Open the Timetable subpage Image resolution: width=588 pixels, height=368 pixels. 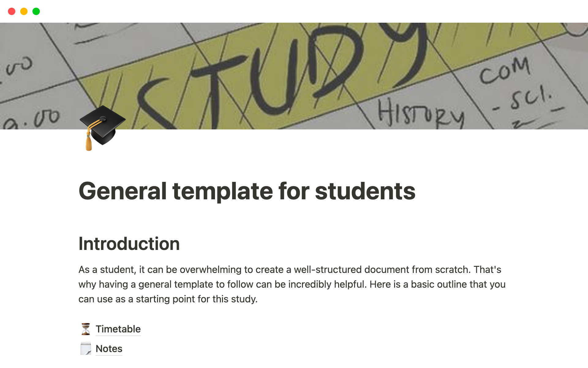[x=118, y=329]
